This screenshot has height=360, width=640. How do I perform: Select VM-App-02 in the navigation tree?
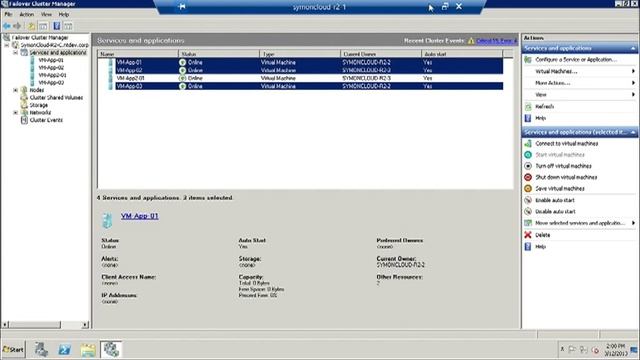pos(51,68)
